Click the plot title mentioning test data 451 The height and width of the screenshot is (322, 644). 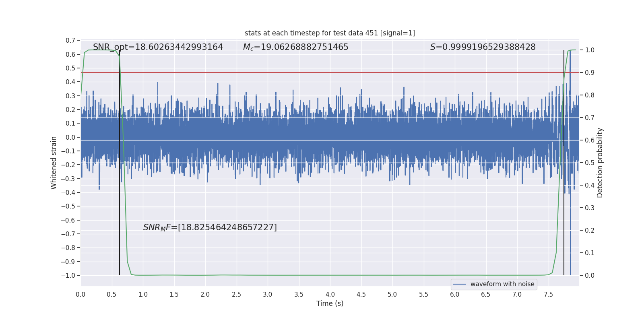[x=330, y=33]
